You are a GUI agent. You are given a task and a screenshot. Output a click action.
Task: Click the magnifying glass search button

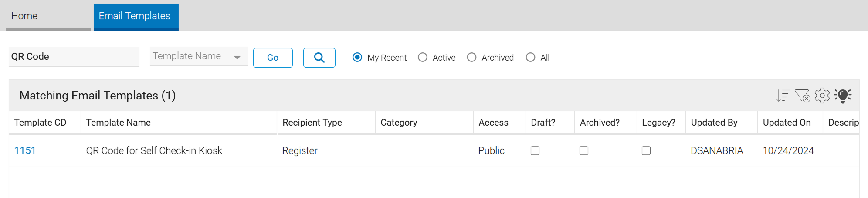pos(319,58)
